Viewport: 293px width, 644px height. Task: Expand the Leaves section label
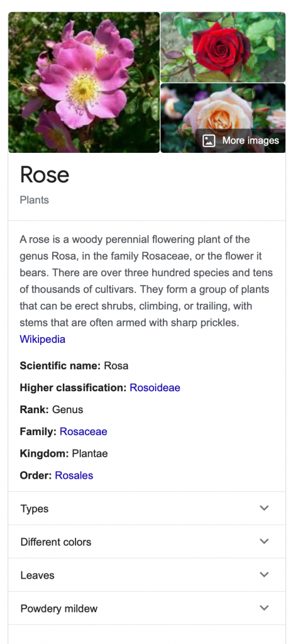click(37, 575)
